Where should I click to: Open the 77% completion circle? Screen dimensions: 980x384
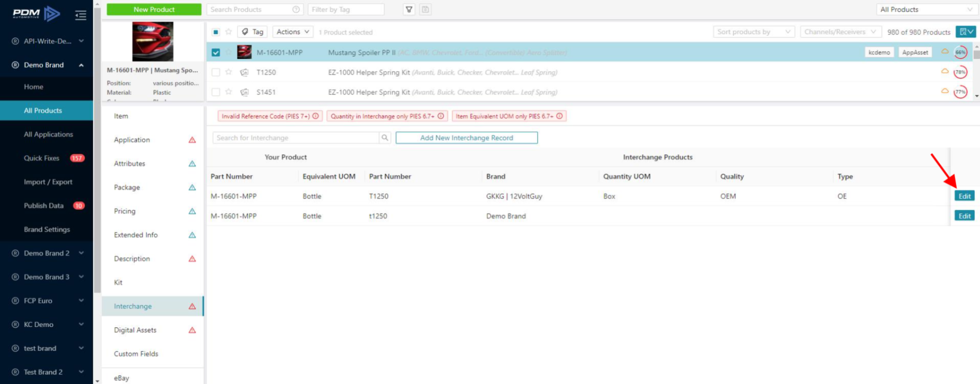pos(960,91)
